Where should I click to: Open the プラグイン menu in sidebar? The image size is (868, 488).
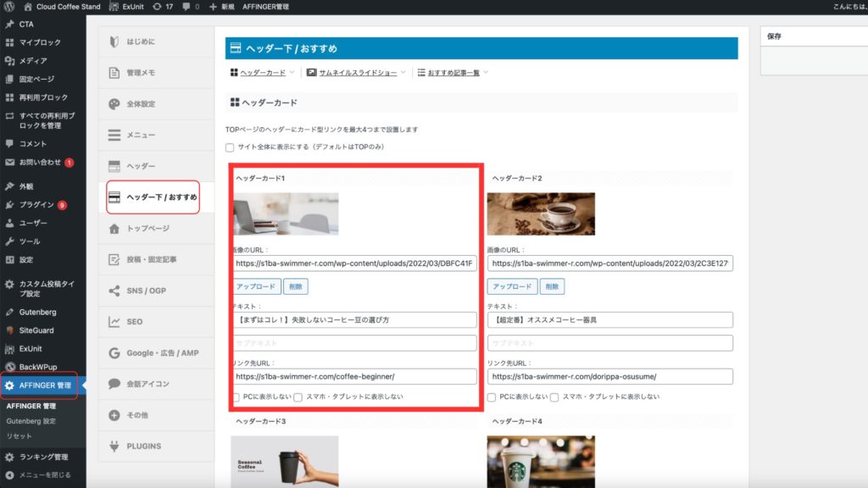tap(36, 204)
